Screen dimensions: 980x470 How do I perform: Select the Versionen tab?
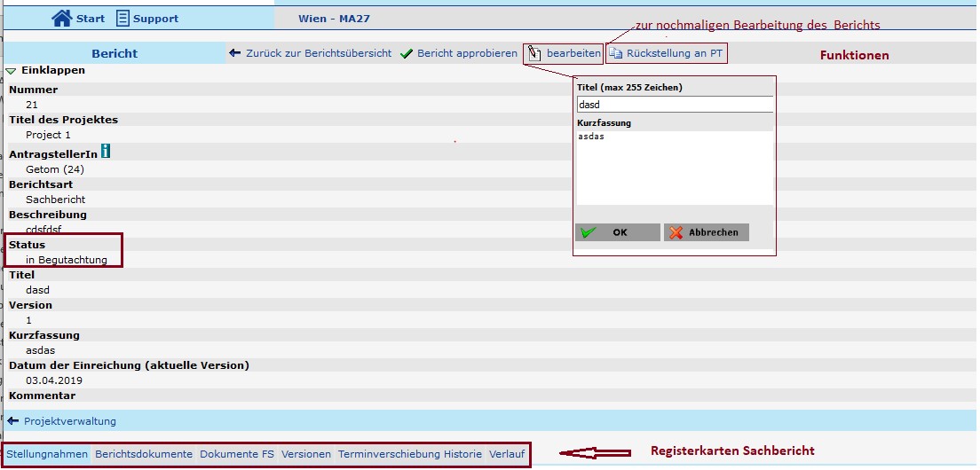(x=306, y=454)
